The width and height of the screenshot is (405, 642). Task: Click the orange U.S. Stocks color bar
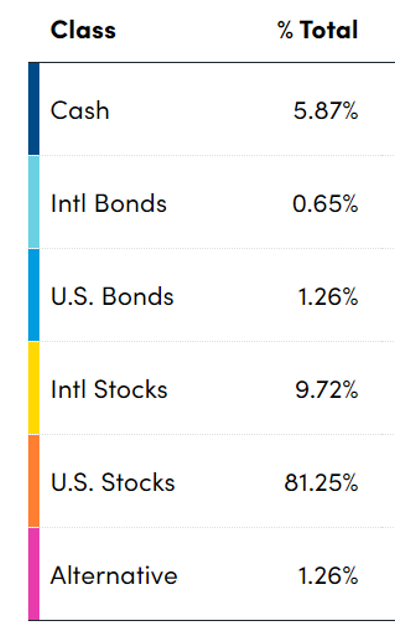[34, 481]
